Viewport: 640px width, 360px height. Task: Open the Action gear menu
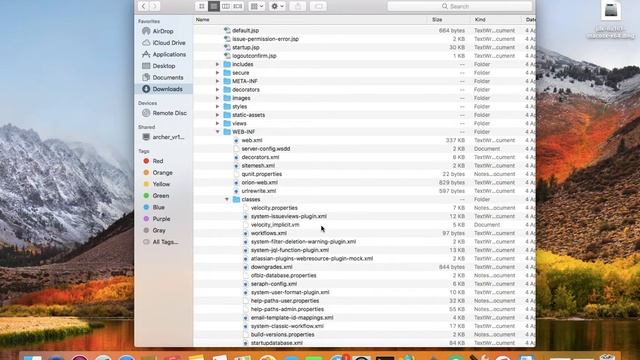pos(277,6)
